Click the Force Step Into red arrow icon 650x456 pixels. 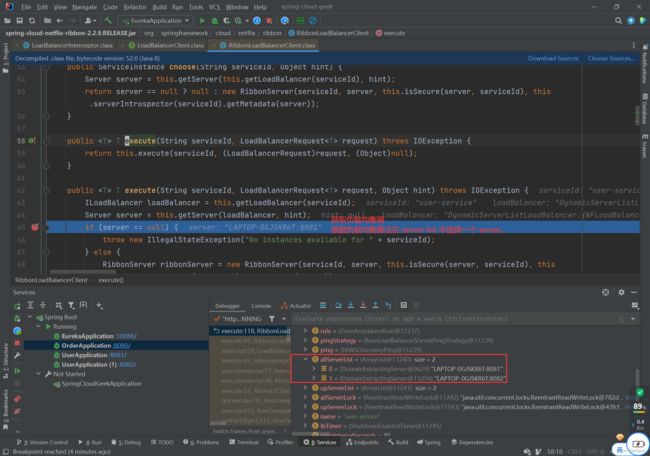pyautogui.click(x=363, y=306)
